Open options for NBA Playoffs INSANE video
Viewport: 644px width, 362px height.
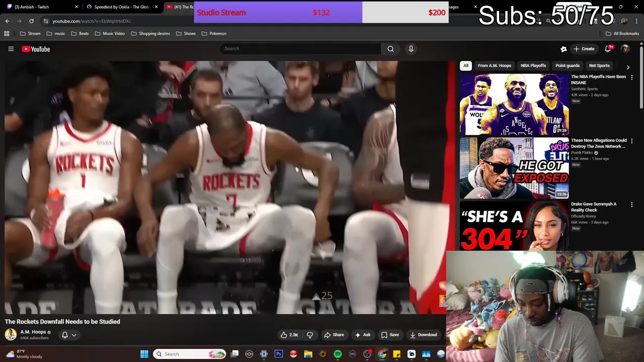coord(632,77)
